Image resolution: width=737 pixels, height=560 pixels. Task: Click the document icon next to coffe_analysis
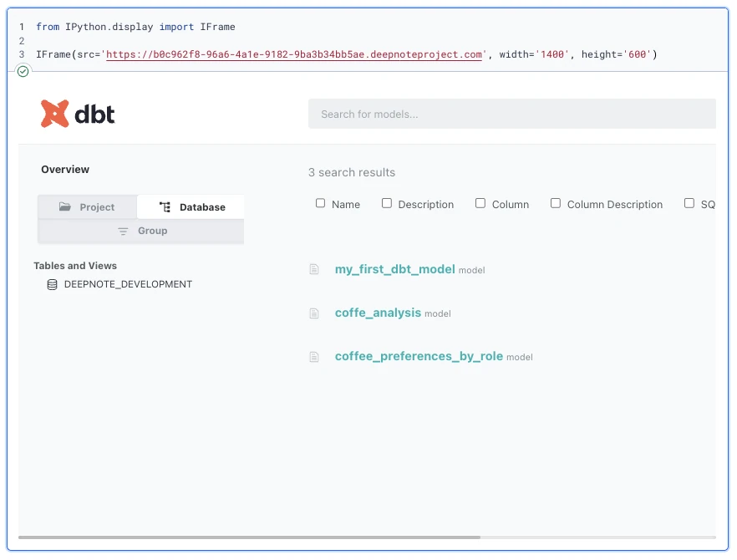tap(314, 313)
